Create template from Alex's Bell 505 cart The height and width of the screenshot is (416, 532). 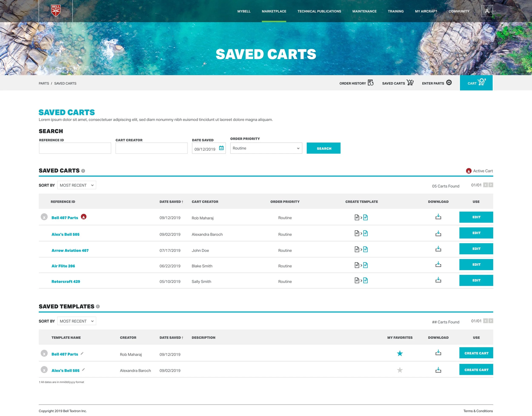(x=361, y=233)
